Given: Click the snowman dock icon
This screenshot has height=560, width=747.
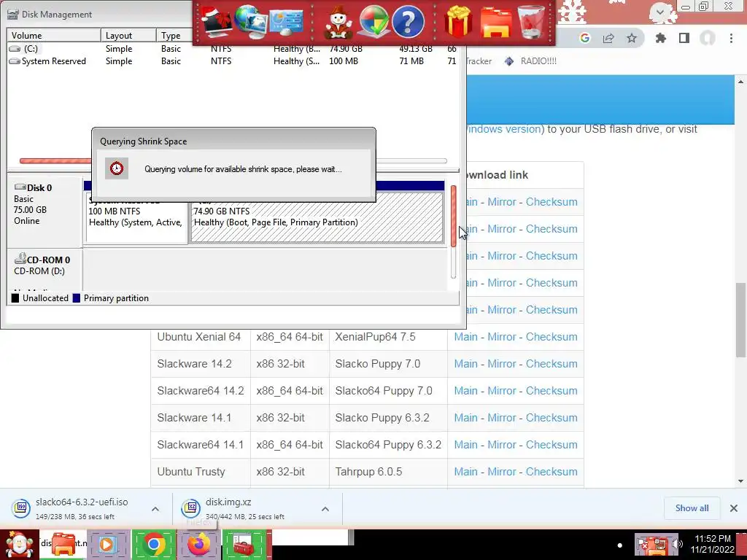Looking at the screenshot, I should (x=338, y=21).
